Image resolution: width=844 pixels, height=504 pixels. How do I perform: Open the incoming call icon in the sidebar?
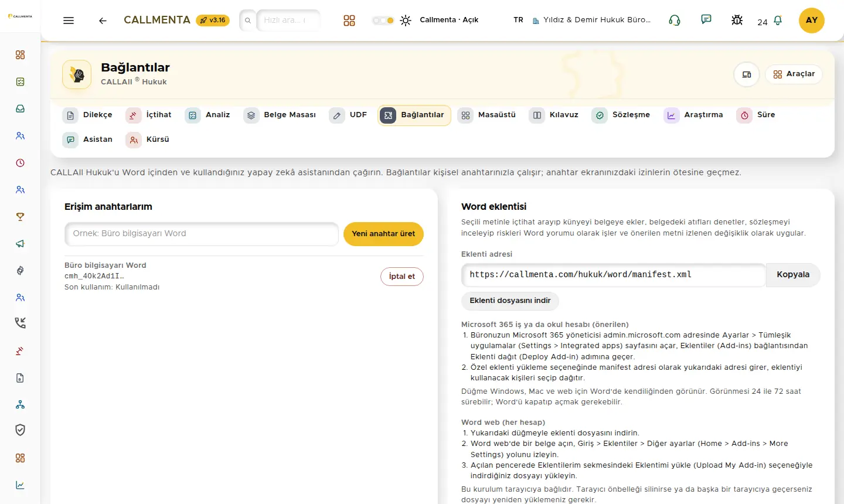pyautogui.click(x=21, y=323)
